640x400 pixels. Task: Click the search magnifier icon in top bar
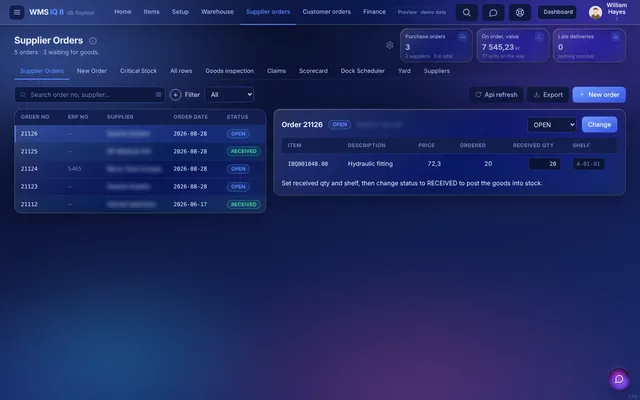tap(467, 13)
